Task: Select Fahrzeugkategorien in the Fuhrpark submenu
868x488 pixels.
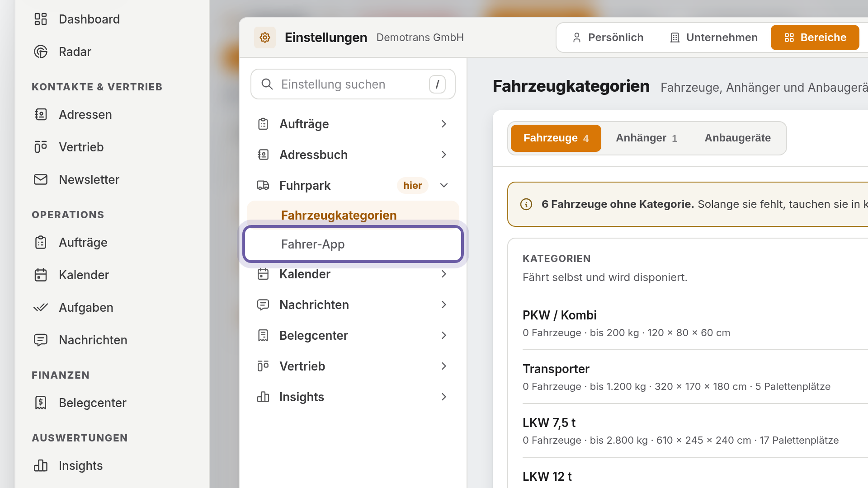Action: coord(353,214)
